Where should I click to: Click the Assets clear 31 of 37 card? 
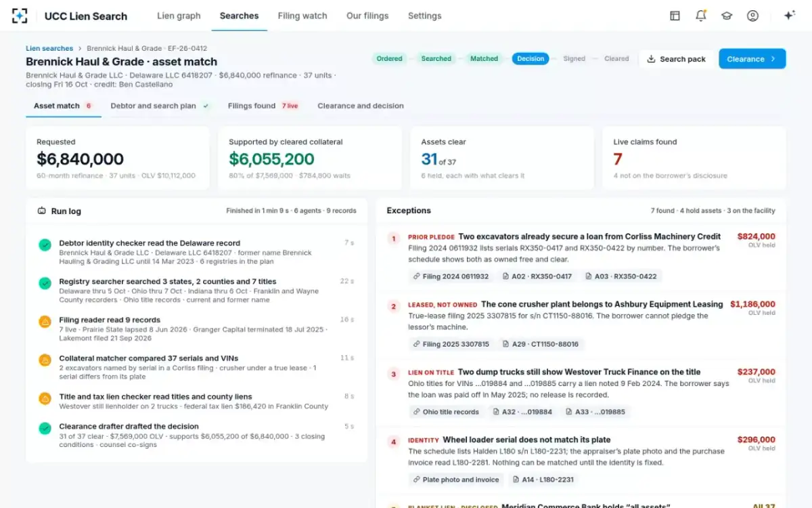pyautogui.click(x=502, y=158)
